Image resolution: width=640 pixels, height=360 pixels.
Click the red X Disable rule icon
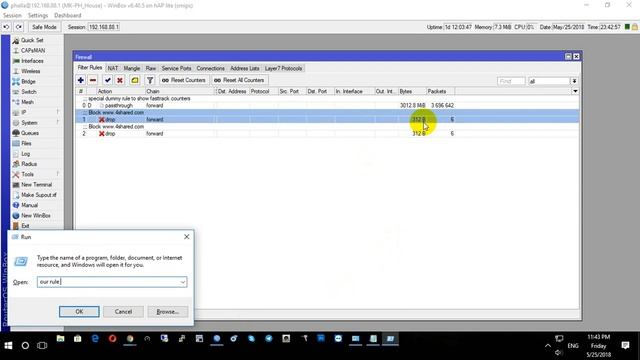120,80
